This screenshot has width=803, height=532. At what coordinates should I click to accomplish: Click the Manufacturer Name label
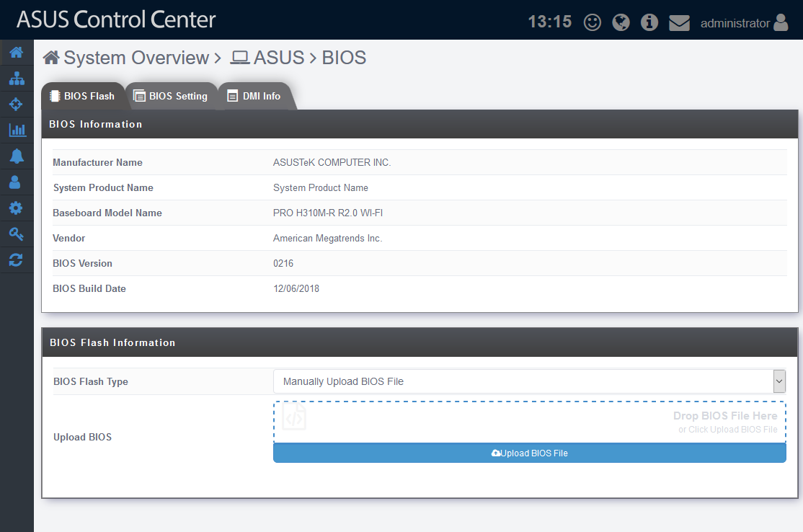[x=98, y=162]
